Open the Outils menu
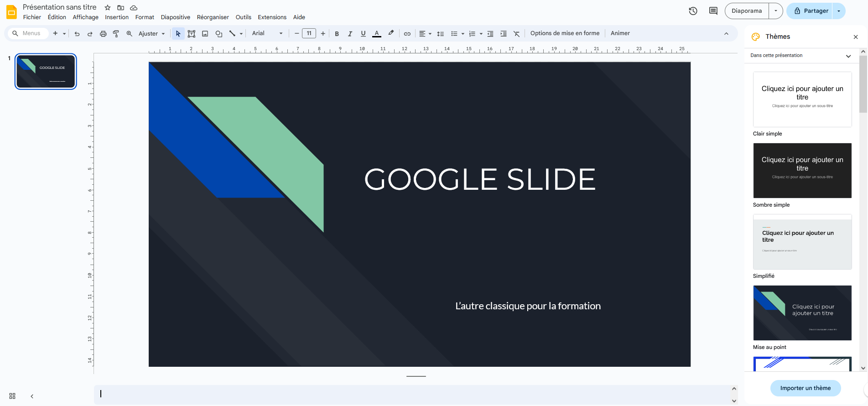This screenshot has width=868, height=406. point(244,17)
